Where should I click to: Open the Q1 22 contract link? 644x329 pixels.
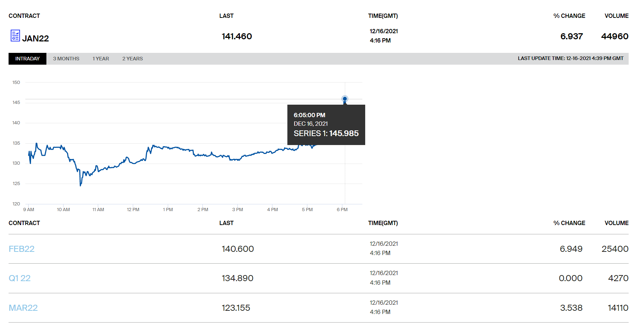click(x=20, y=278)
